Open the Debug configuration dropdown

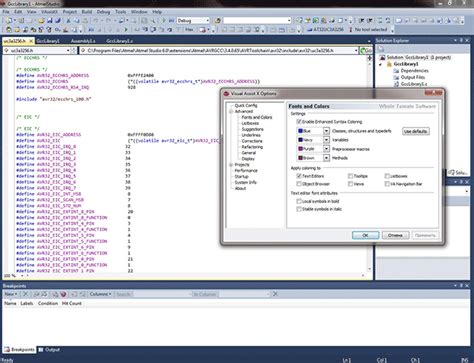[x=193, y=21]
